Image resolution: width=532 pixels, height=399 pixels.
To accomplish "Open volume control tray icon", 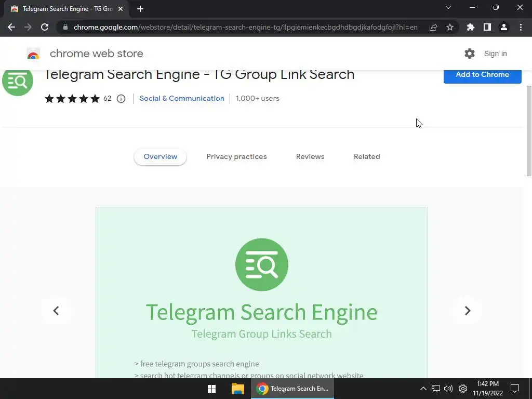I will [448, 389].
